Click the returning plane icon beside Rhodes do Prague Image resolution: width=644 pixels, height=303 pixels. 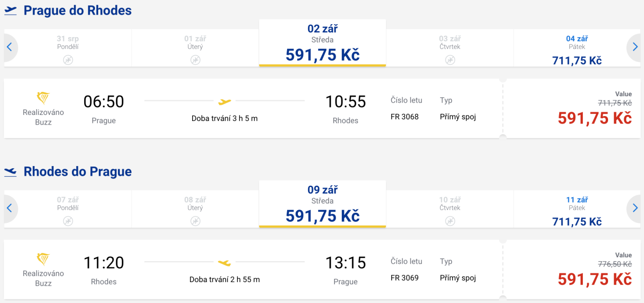(x=10, y=171)
